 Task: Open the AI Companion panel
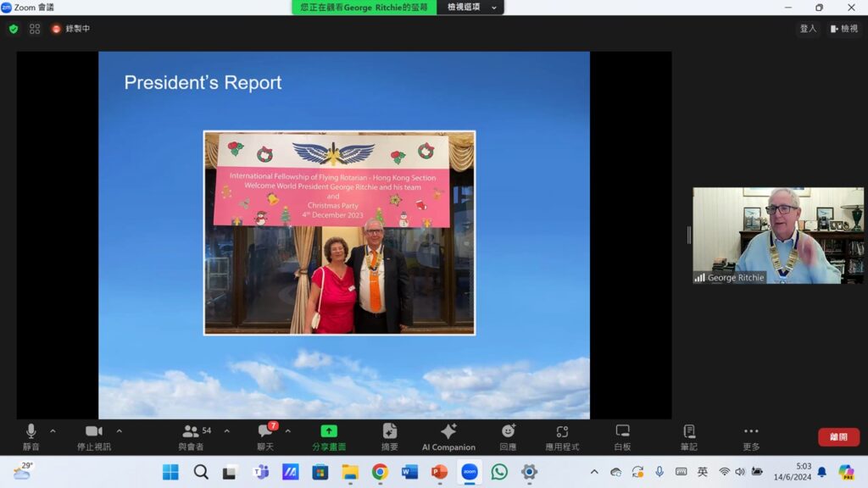point(448,436)
